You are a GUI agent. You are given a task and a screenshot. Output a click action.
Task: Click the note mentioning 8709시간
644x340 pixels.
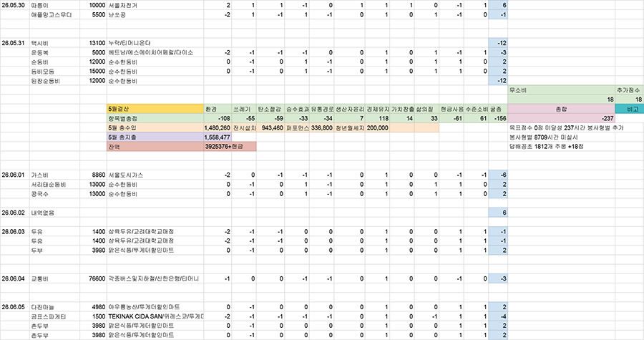click(x=543, y=137)
